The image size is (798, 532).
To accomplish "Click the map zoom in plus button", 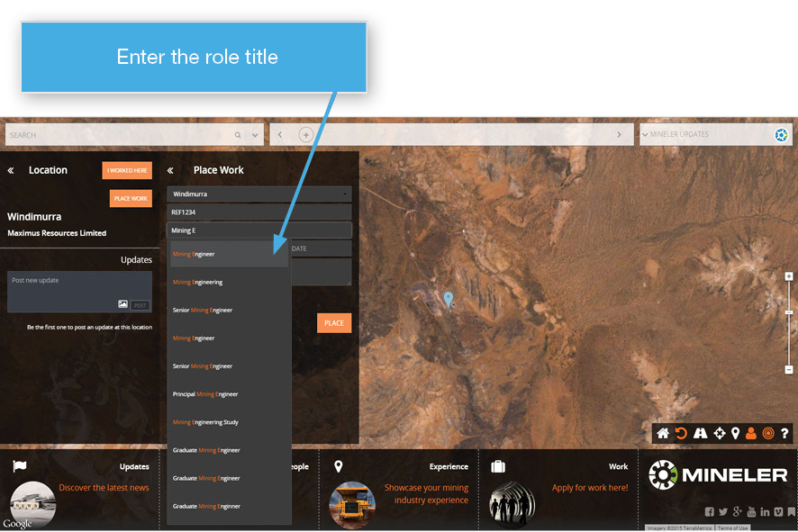I will point(789,276).
